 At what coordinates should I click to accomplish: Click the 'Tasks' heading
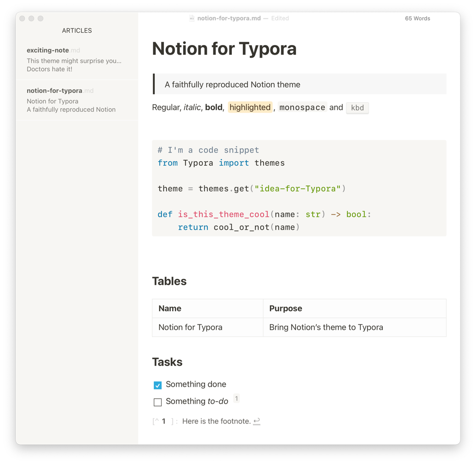(x=167, y=362)
